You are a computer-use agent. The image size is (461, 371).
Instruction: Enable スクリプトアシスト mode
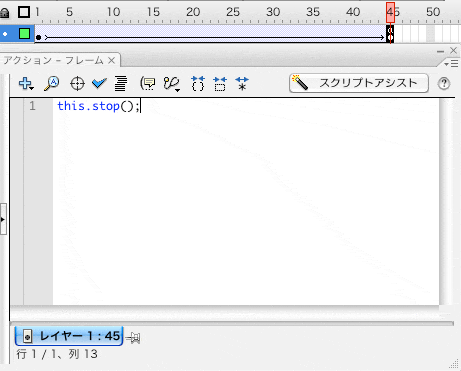(x=359, y=83)
